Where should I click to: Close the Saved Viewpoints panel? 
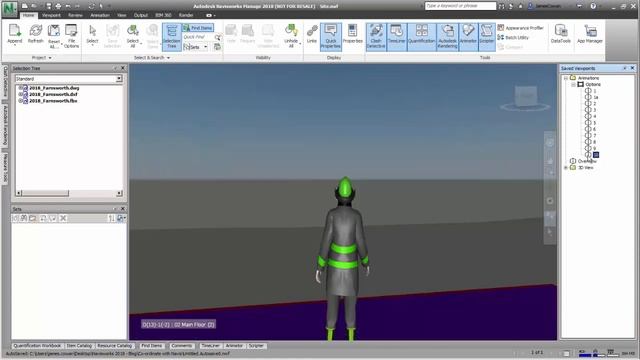click(632, 68)
